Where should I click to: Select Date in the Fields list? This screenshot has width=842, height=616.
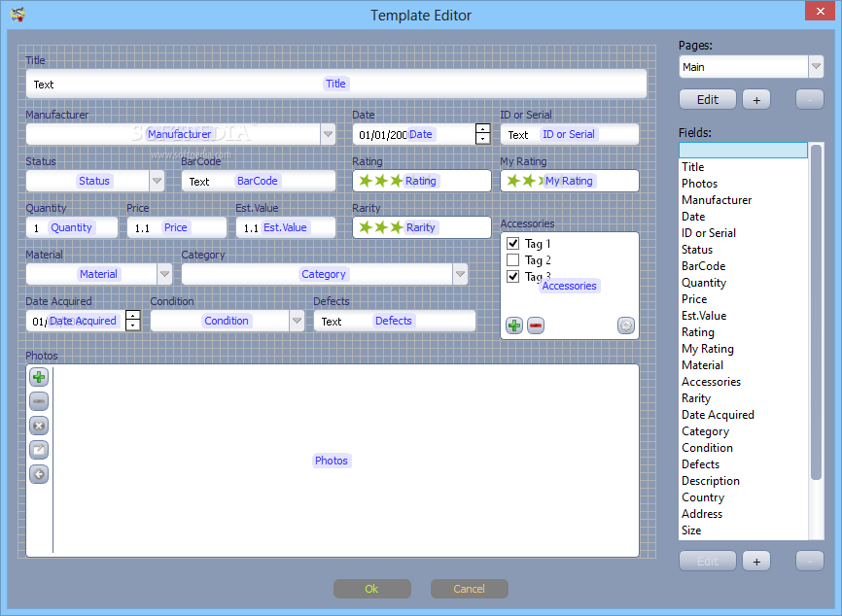(x=743, y=217)
